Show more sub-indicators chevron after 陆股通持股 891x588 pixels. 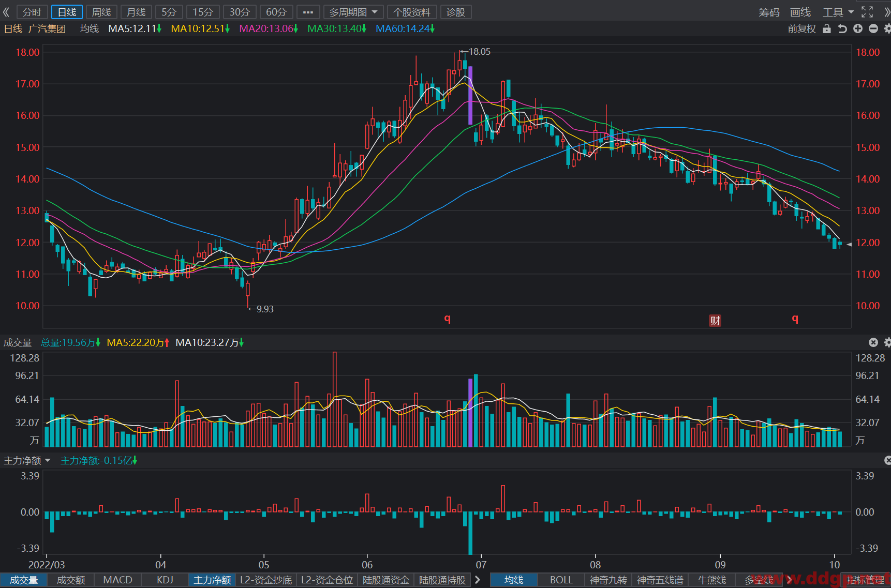click(x=478, y=580)
